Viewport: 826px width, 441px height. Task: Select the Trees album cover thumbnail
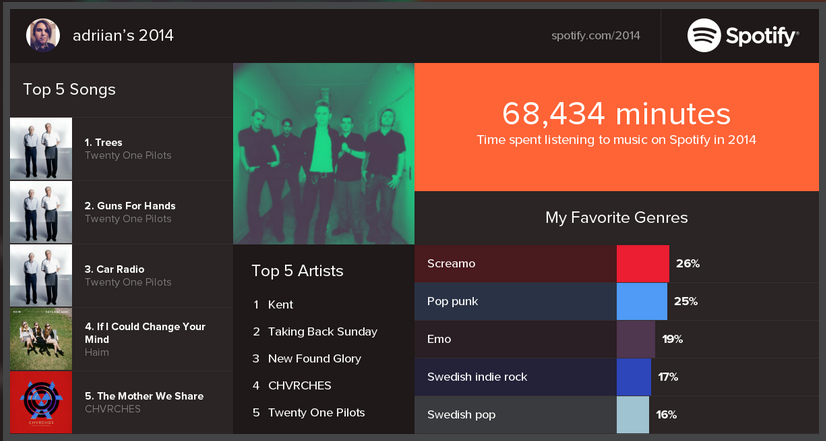click(x=41, y=149)
